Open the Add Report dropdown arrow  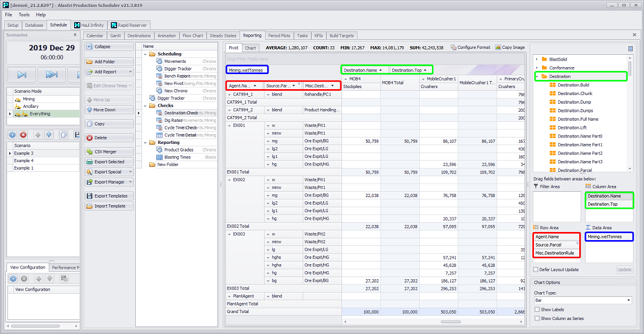click(x=130, y=72)
